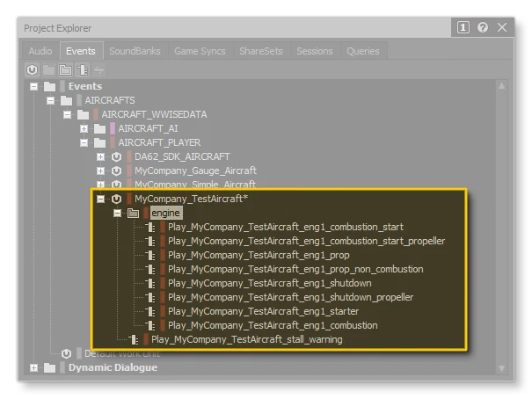Viewport: 532px width, 399px height.
Task: Click the panel number 1 icon
Action: click(x=463, y=27)
